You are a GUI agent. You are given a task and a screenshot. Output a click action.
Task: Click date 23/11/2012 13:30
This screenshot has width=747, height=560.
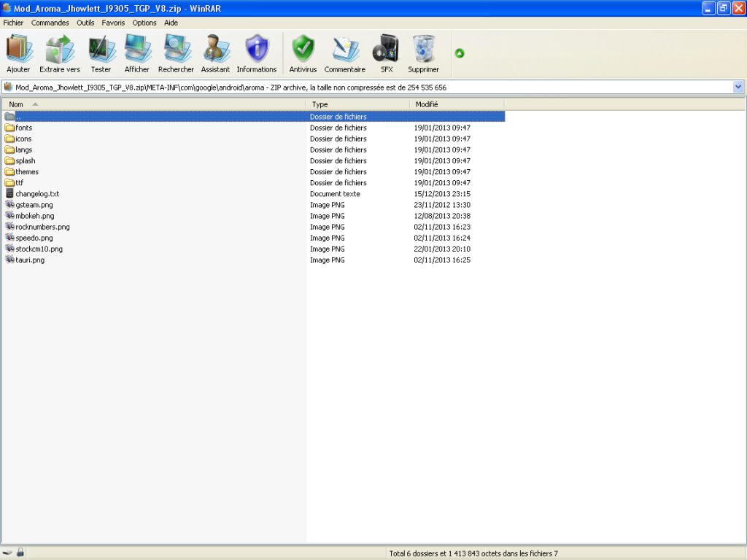(x=442, y=205)
